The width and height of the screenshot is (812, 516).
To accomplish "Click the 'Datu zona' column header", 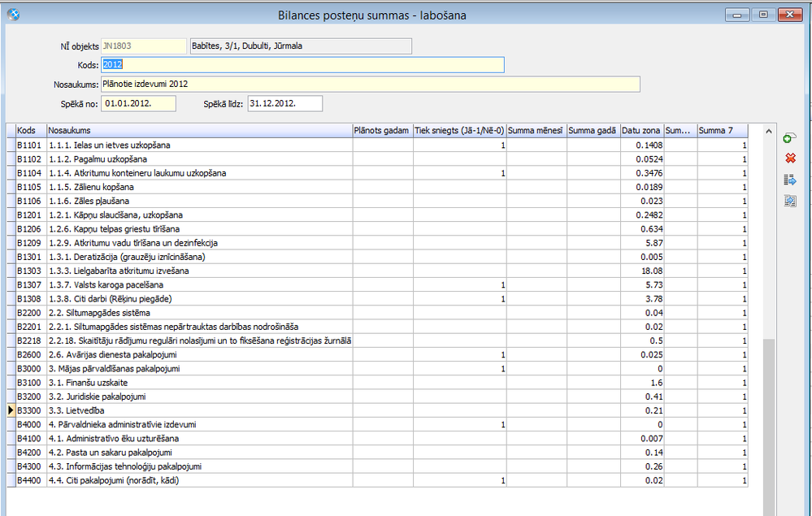I will (642, 131).
